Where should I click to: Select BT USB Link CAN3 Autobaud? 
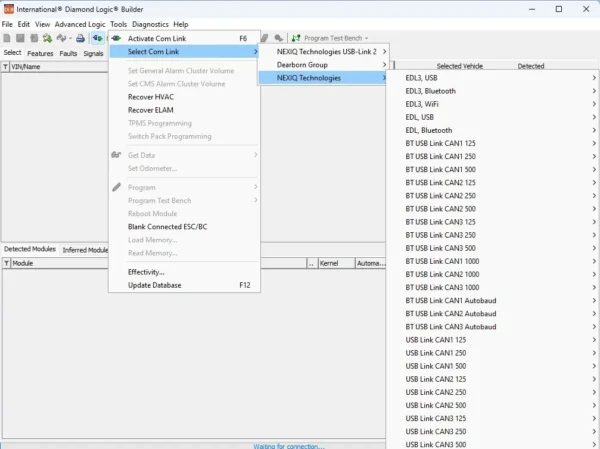(x=493, y=327)
